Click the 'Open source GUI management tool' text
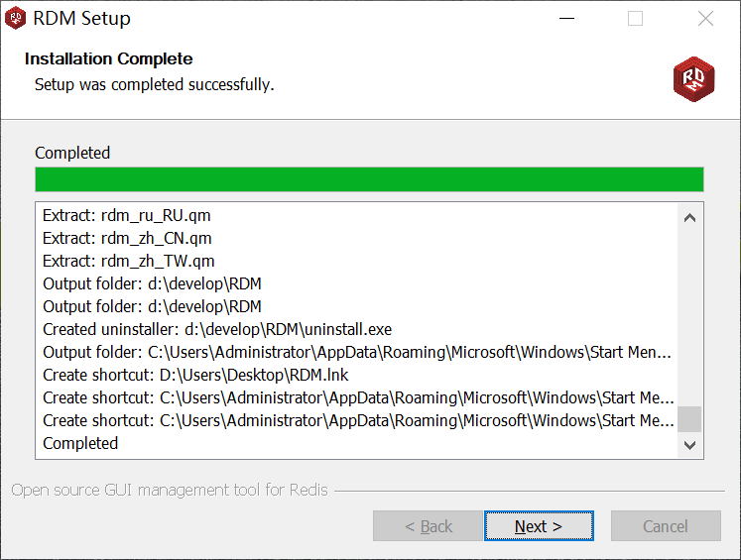Viewport: 741px width, 560px height. pos(170,490)
